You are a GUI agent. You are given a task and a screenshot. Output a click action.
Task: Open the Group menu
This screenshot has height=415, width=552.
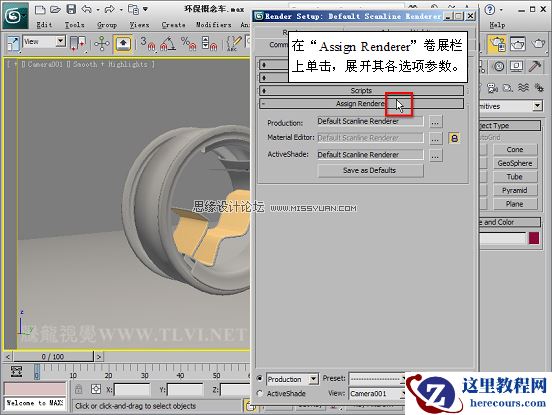107,25
